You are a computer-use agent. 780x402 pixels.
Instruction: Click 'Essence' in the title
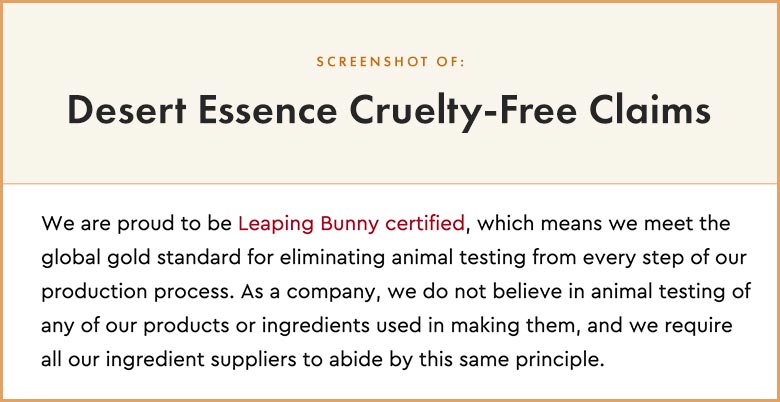[268, 110]
